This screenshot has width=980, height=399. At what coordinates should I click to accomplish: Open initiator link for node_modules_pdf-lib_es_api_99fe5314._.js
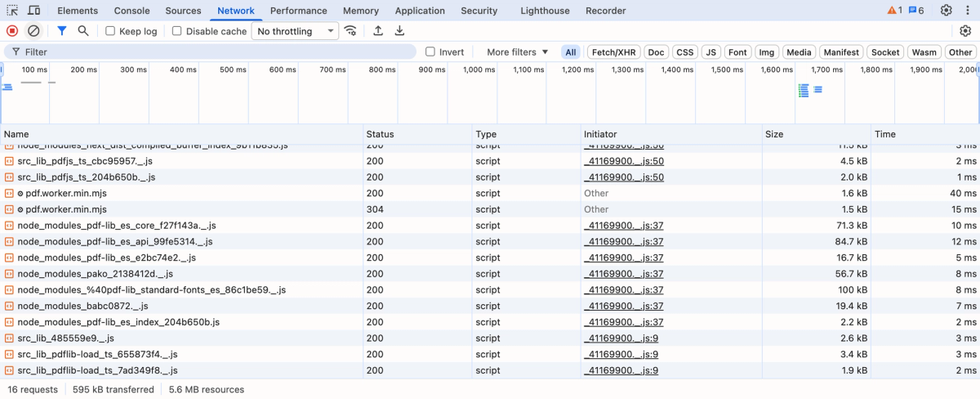click(623, 241)
